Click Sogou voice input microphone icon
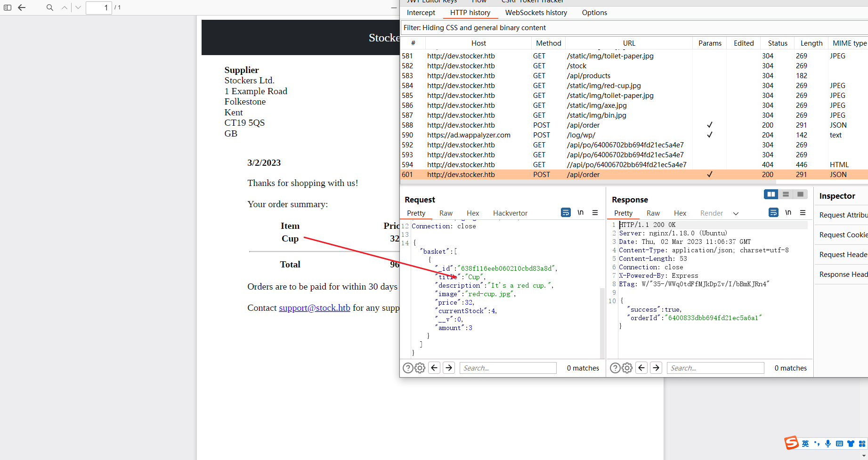The width and height of the screenshot is (868, 460). click(x=828, y=444)
